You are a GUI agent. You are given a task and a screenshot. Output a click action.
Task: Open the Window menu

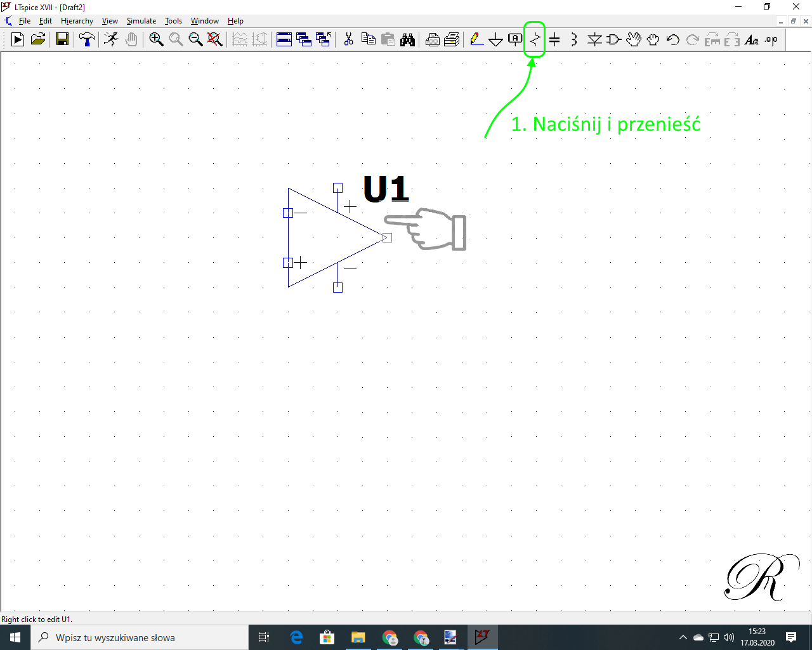tap(205, 21)
